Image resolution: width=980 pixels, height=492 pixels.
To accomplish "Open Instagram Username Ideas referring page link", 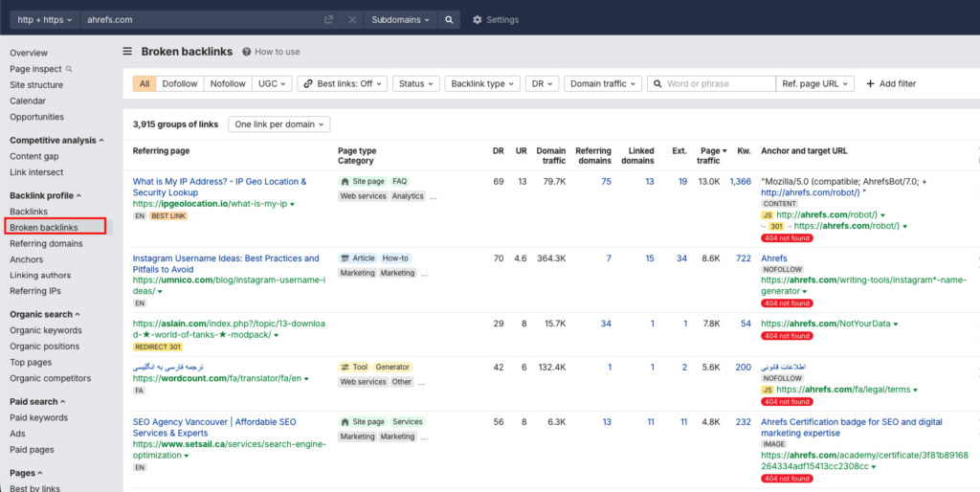I will [x=226, y=264].
